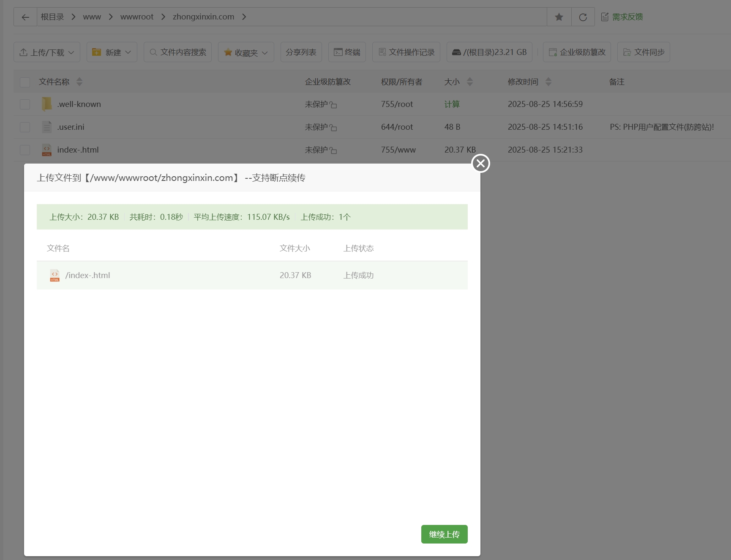Click uploaded /index-.html row in dialog
Image resolution: width=731 pixels, height=560 pixels.
click(252, 275)
